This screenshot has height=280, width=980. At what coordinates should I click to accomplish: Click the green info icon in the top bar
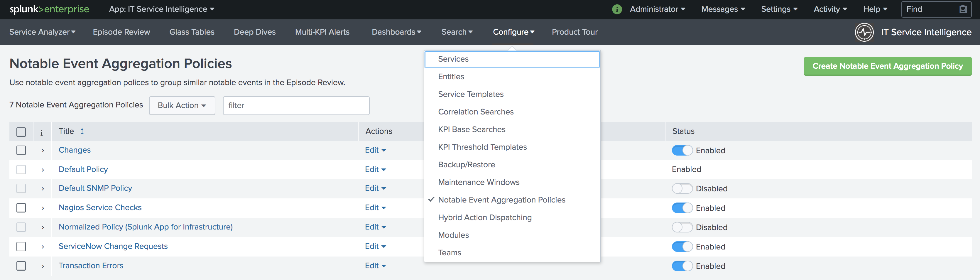click(x=617, y=9)
